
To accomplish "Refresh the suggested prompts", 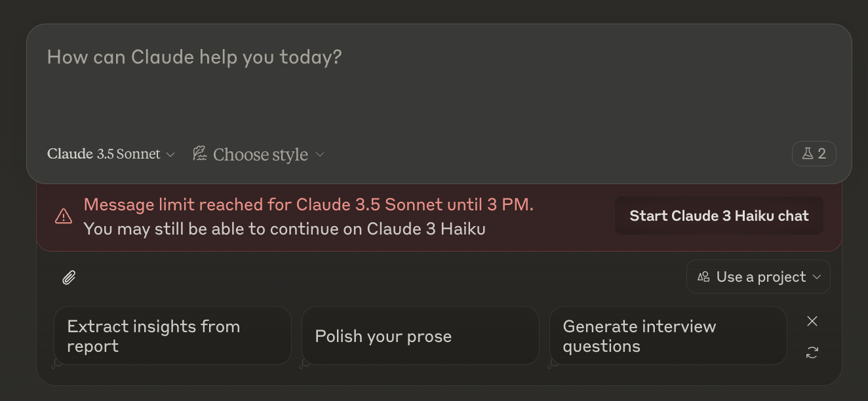I will [x=812, y=353].
